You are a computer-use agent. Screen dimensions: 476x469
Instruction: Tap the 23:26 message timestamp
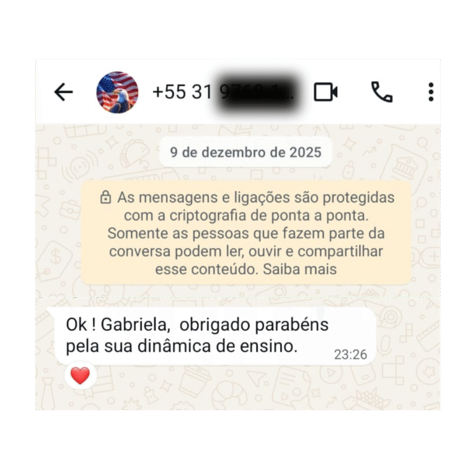coord(350,354)
